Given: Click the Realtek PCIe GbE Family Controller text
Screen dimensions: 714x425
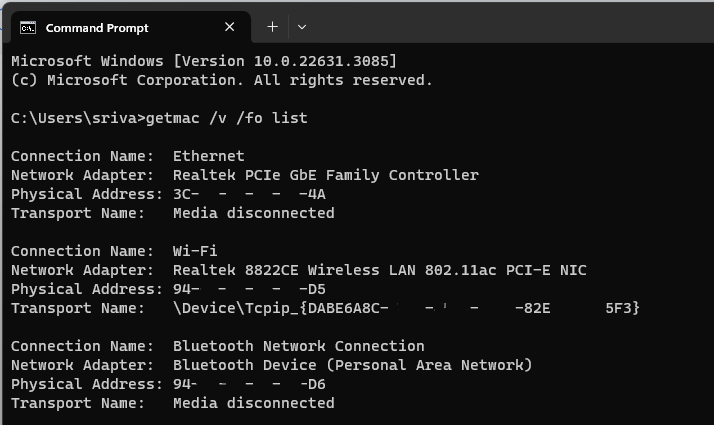Looking at the screenshot, I should [325, 175].
